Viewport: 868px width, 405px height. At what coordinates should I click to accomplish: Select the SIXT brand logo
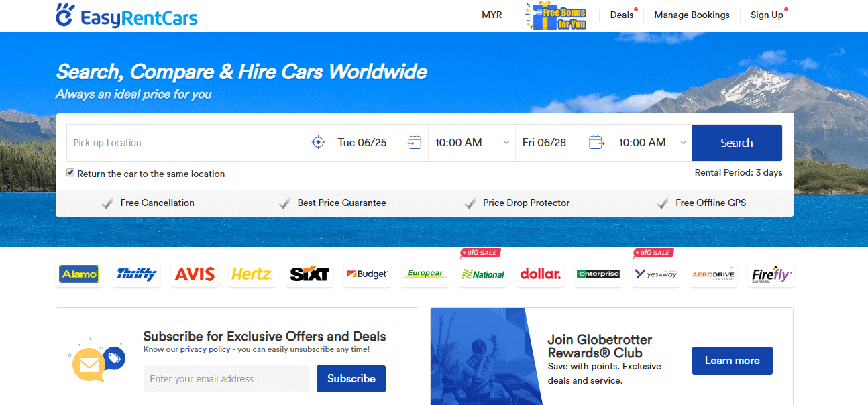point(310,274)
